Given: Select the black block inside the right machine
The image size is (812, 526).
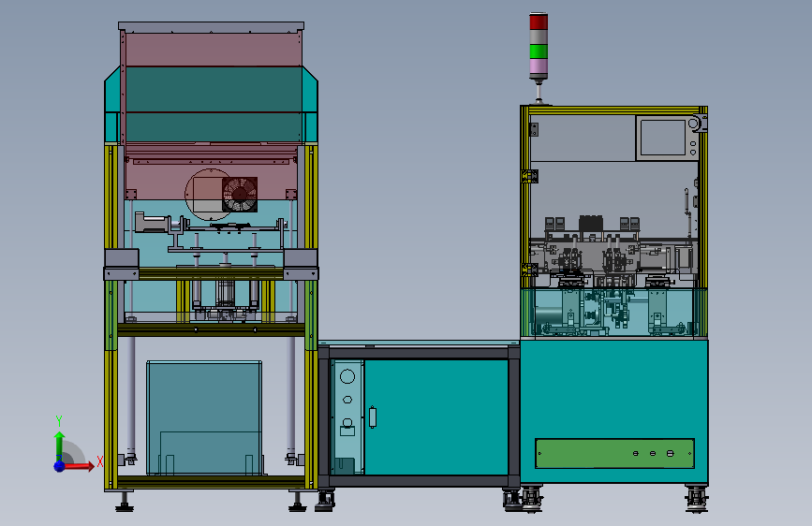Looking at the screenshot, I should point(590,224).
